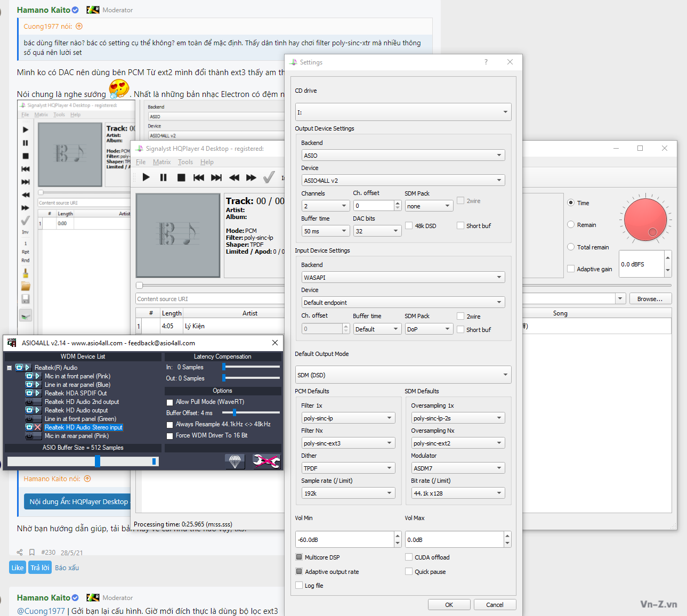Open Default Output Mode SDM (DSD) dropdown
The height and width of the screenshot is (616, 687).
click(x=403, y=375)
